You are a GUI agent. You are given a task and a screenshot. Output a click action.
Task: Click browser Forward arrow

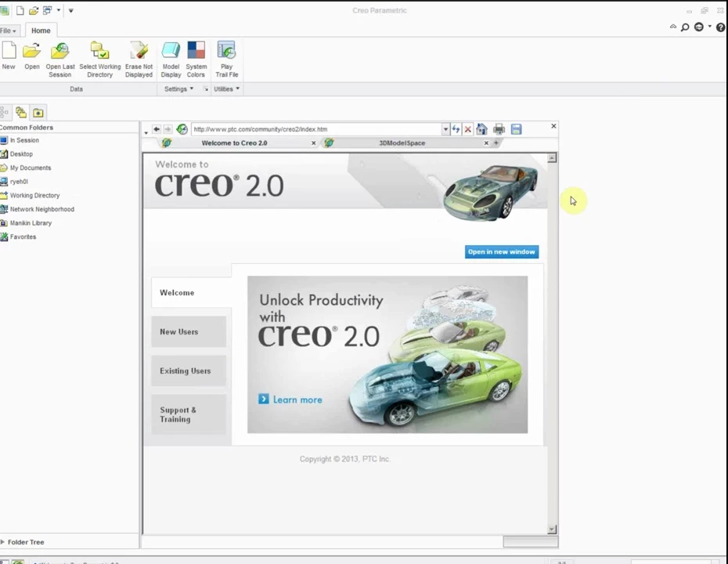[x=168, y=129]
